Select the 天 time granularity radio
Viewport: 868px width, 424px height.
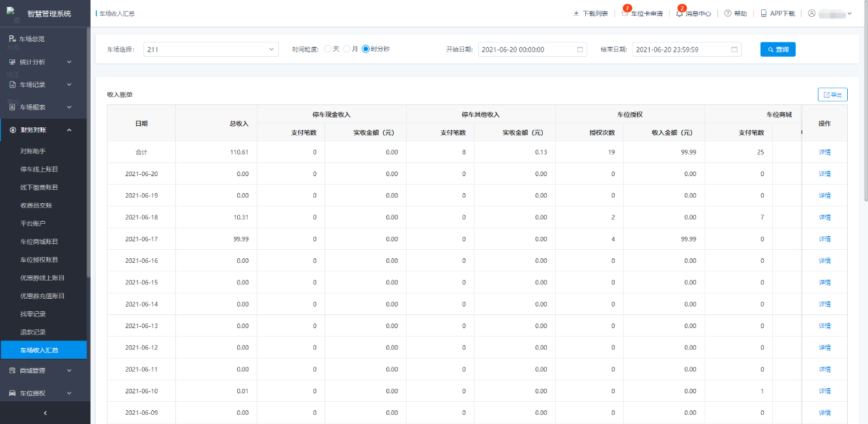pyautogui.click(x=328, y=49)
